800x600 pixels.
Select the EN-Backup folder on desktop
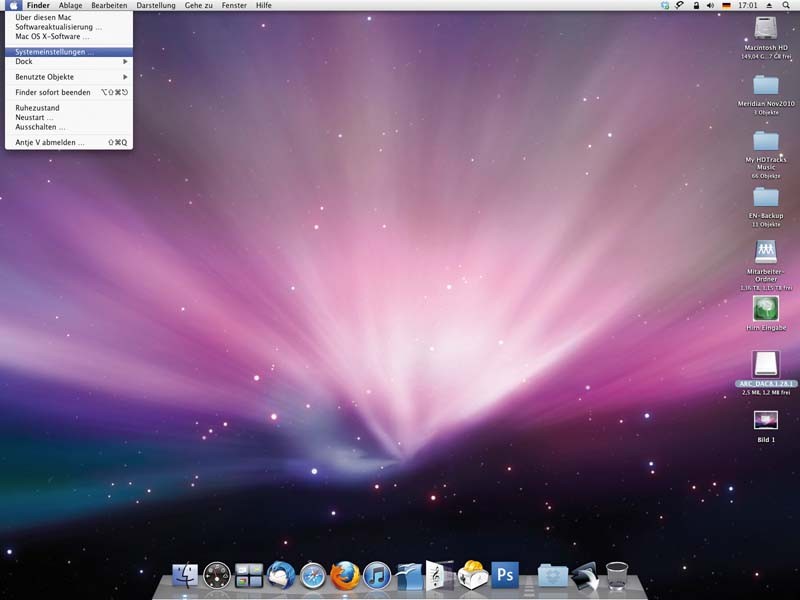(766, 197)
